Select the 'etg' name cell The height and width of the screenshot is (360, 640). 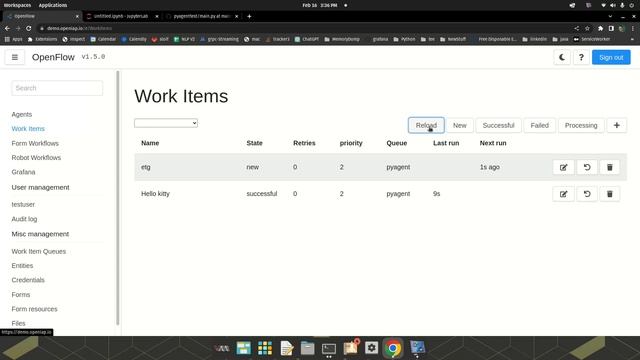coord(146,167)
